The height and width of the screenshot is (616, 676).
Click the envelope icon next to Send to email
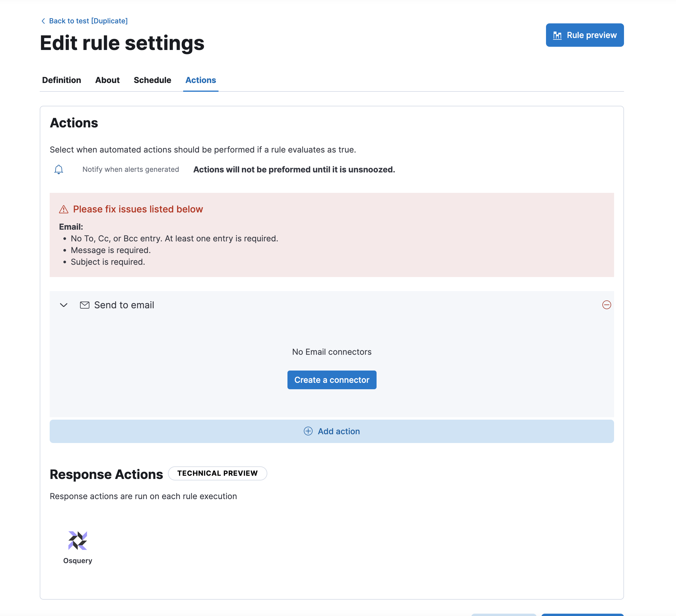coord(84,305)
